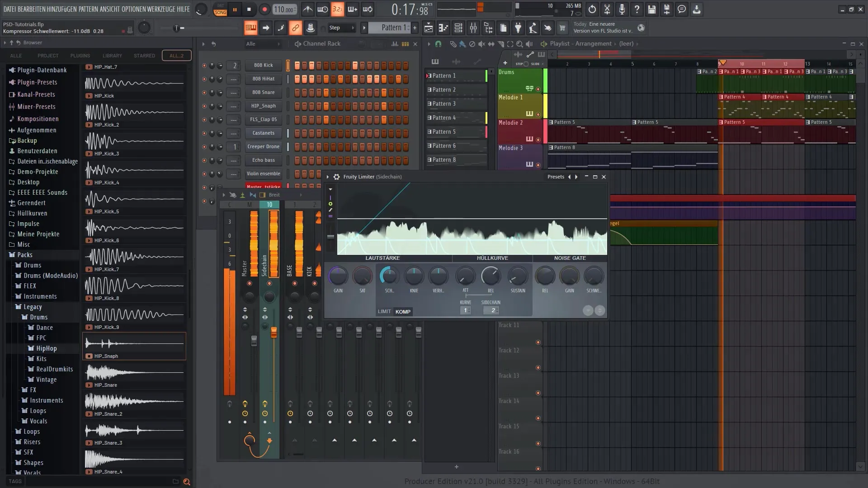Collapse the Packs folder in browser
868x488 pixels.
(24, 255)
